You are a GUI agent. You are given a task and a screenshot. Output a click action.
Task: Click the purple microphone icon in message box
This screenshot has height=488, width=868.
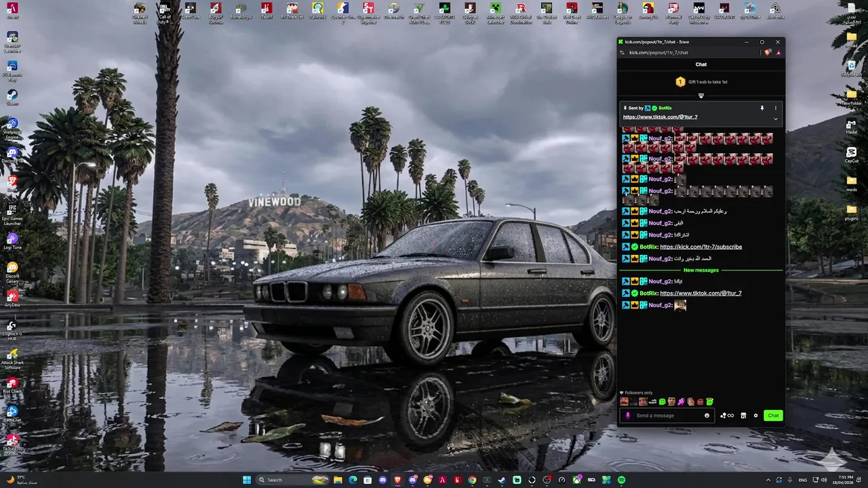628,415
